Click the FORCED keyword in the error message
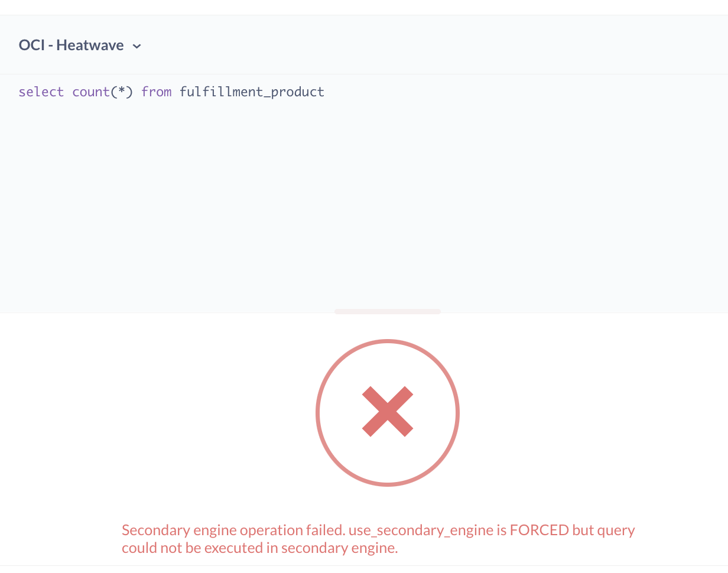The height and width of the screenshot is (573, 728). pos(539,529)
